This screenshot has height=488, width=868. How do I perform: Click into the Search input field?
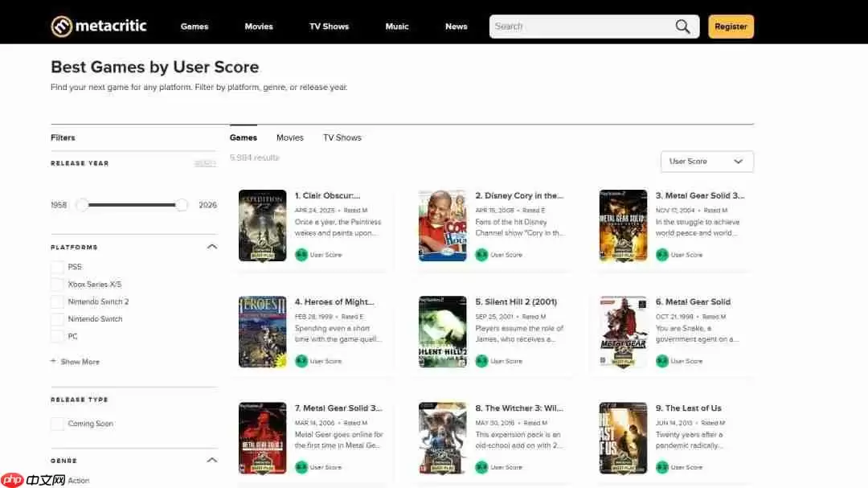pos(579,27)
